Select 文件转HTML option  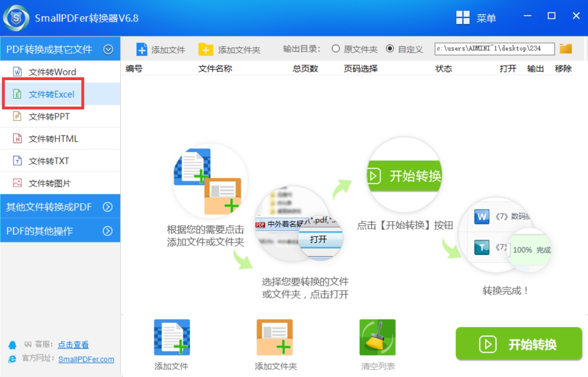tap(60, 139)
